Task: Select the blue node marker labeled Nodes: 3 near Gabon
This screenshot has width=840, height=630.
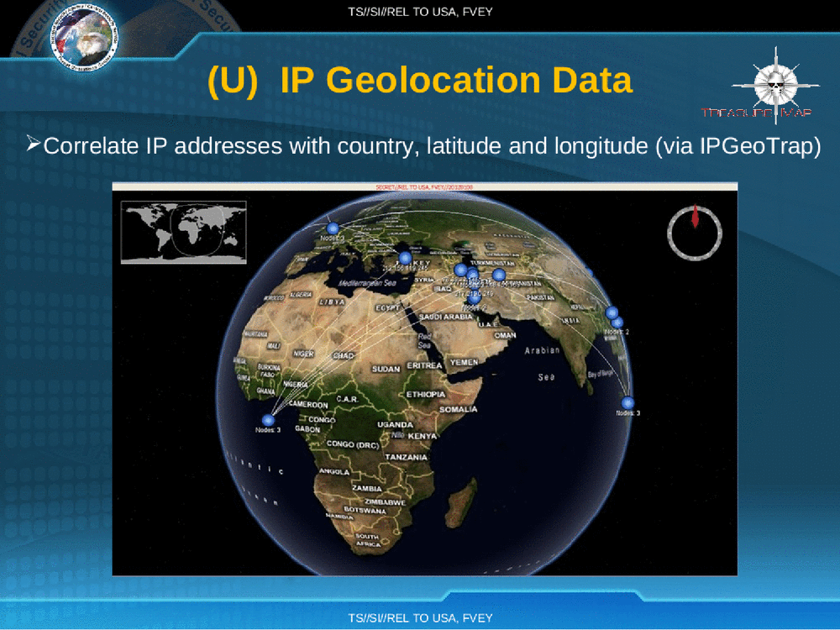Action: [268, 421]
